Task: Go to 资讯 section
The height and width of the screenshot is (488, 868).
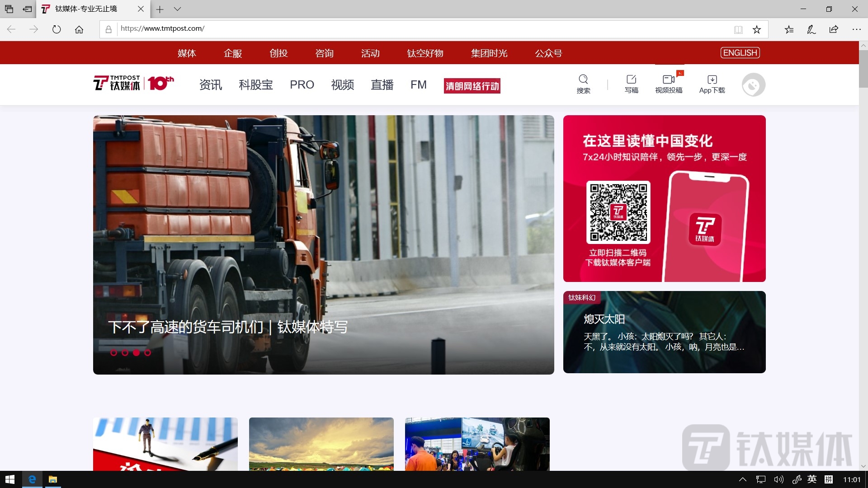Action: click(x=211, y=85)
